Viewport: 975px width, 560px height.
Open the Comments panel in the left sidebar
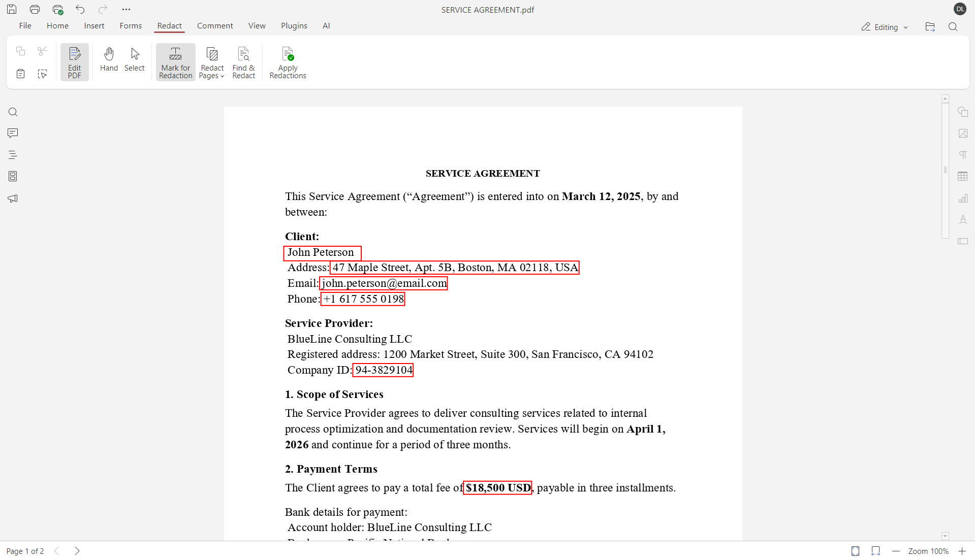(13, 133)
